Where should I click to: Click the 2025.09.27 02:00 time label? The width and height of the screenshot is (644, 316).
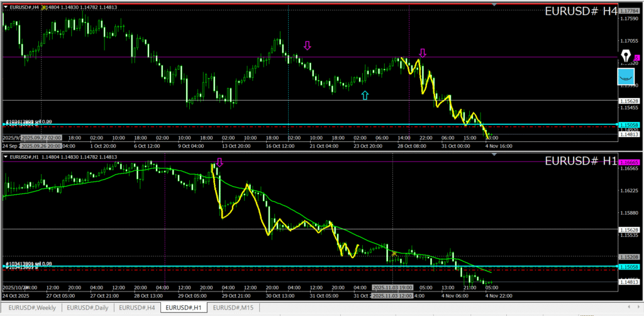click(x=42, y=137)
